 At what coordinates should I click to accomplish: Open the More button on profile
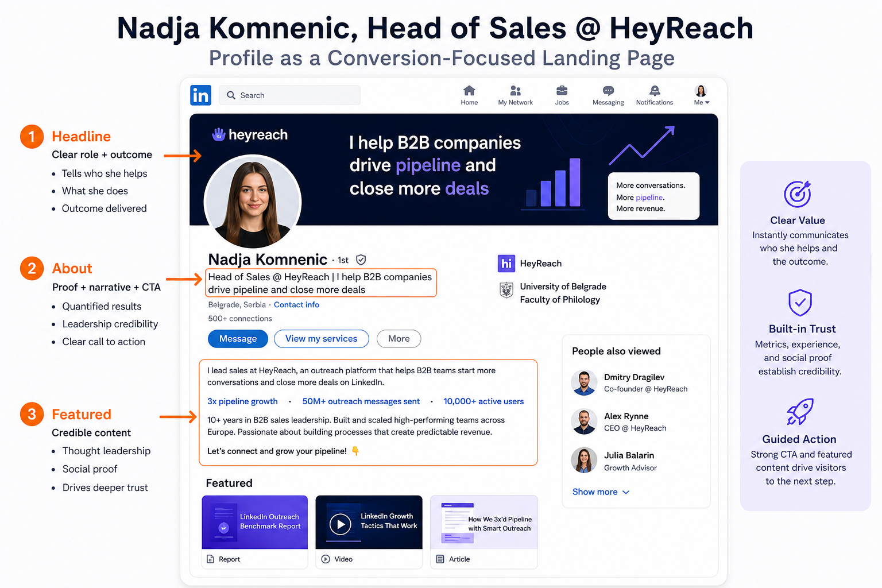tap(399, 339)
